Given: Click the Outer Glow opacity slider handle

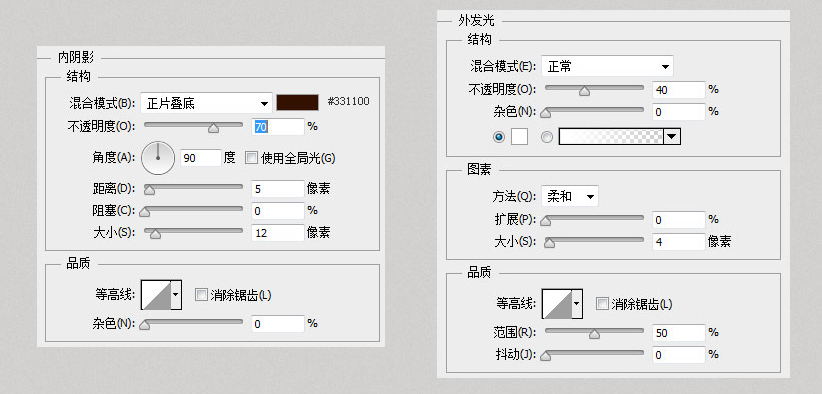Looking at the screenshot, I should coord(584,91).
